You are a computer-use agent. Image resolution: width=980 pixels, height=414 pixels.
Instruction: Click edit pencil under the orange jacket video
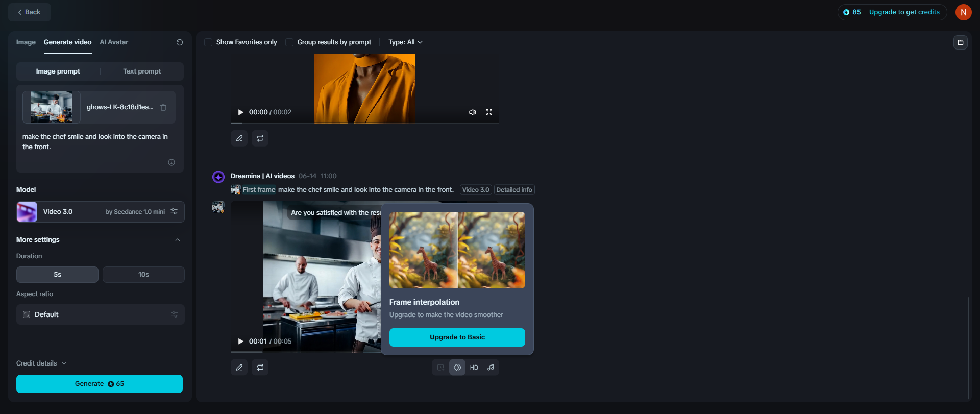click(x=239, y=138)
